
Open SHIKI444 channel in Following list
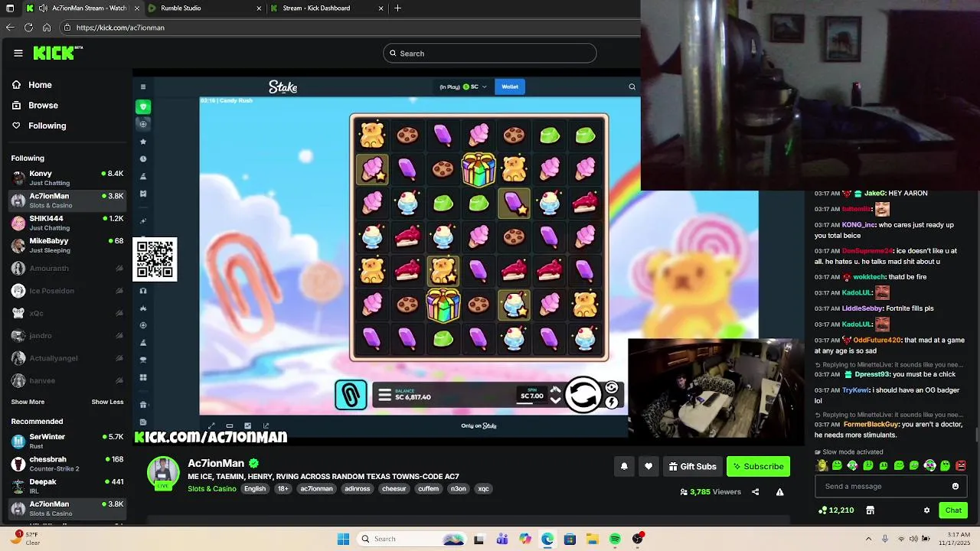67,223
